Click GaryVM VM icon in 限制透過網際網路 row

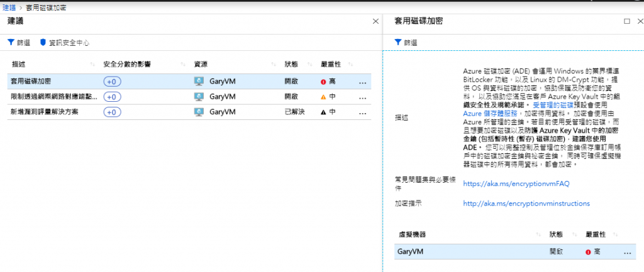coord(199,97)
